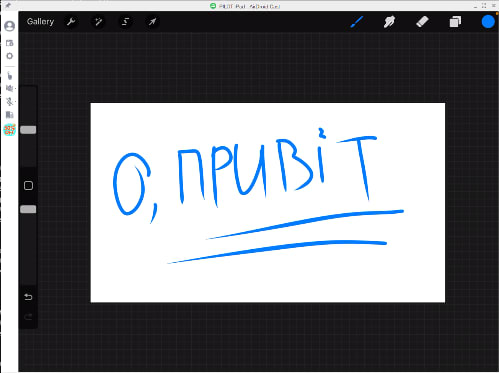
Task: Minimize the mirroring window
Action: point(475,6)
